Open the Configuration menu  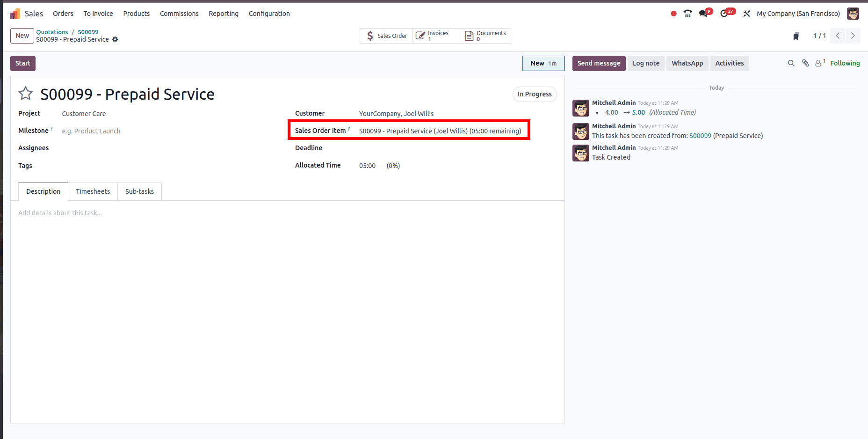[x=269, y=14]
